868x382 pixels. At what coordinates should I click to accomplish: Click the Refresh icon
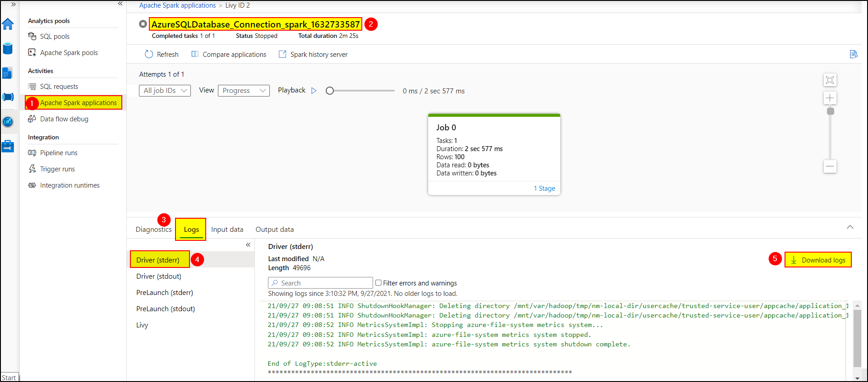(x=149, y=54)
